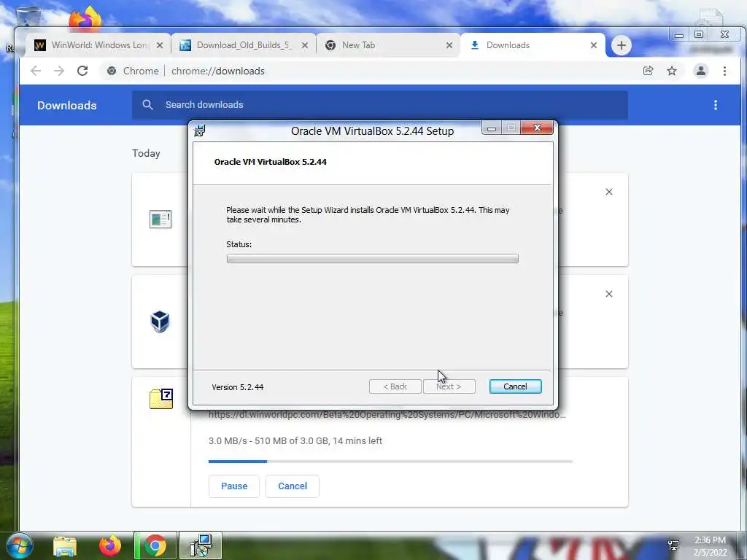Viewport: 747px width, 560px height.
Task: Click the VirtualBox setup title bar icon
Action: (x=200, y=131)
